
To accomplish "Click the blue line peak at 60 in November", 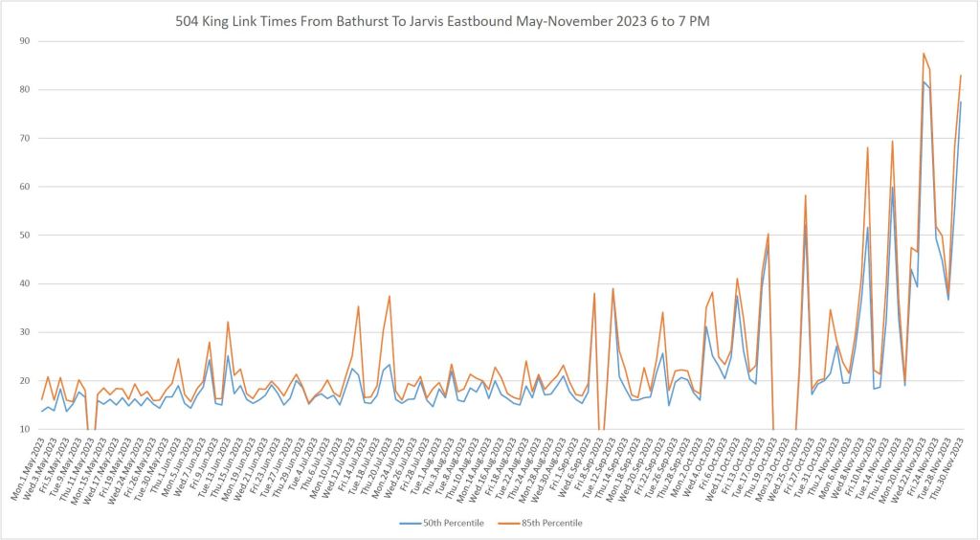I will pyautogui.click(x=892, y=188).
